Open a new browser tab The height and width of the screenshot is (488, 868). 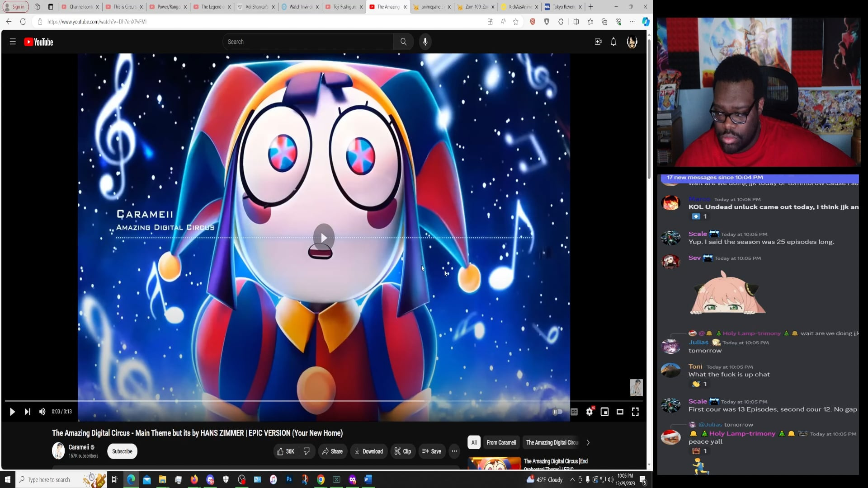(591, 7)
